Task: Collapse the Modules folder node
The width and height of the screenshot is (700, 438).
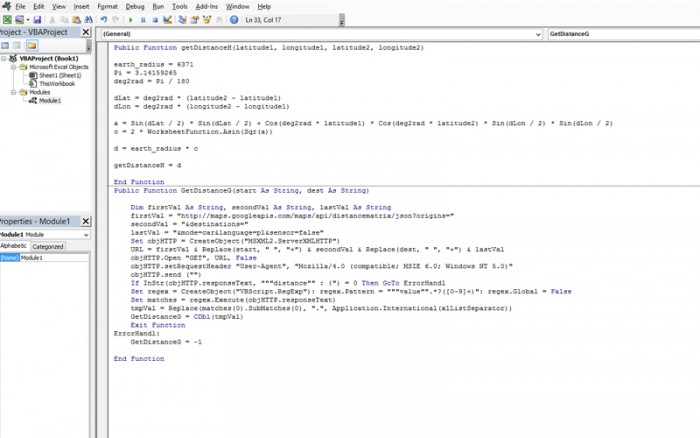Action: 12,92
